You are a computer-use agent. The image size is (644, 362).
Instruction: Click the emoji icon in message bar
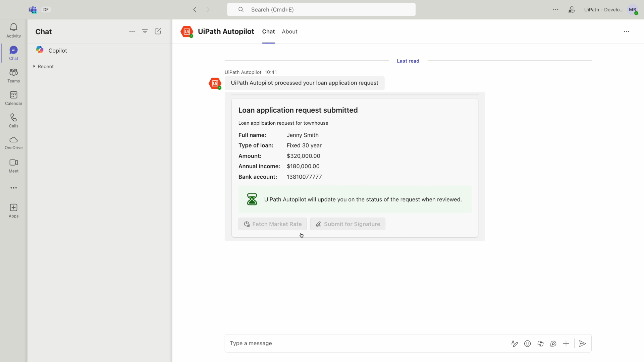coord(527,344)
